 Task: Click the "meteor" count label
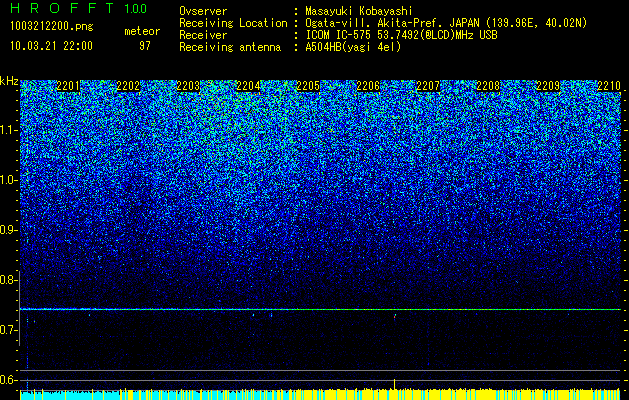(x=142, y=31)
